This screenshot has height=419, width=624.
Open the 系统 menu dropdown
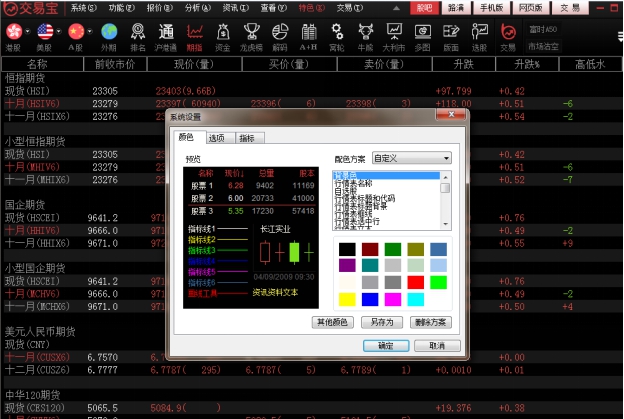coord(85,7)
